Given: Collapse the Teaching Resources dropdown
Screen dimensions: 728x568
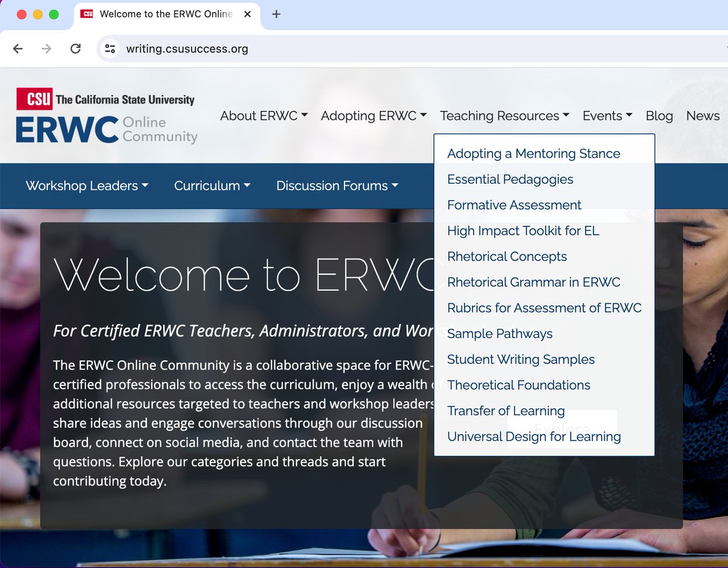Looking at the screenshot, I should click(x=505, y=116).
